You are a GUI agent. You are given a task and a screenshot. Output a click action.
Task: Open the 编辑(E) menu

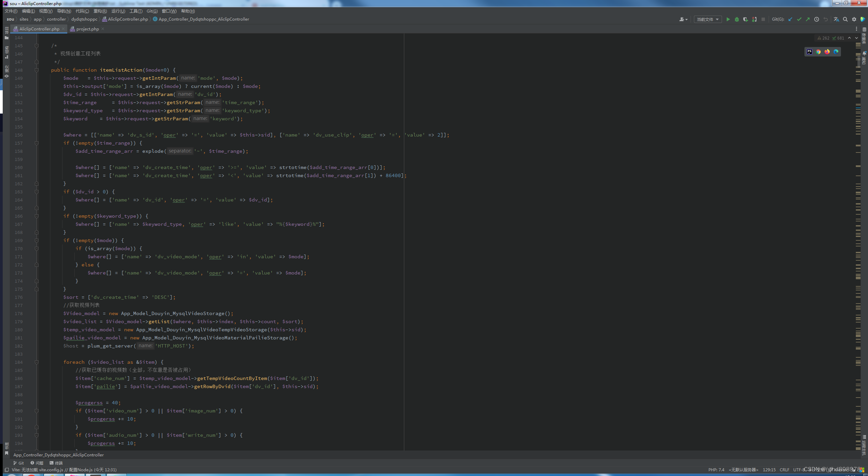28,11
